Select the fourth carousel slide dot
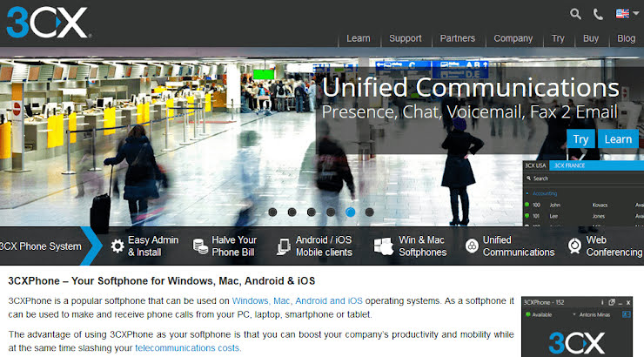 pos(331,212)
